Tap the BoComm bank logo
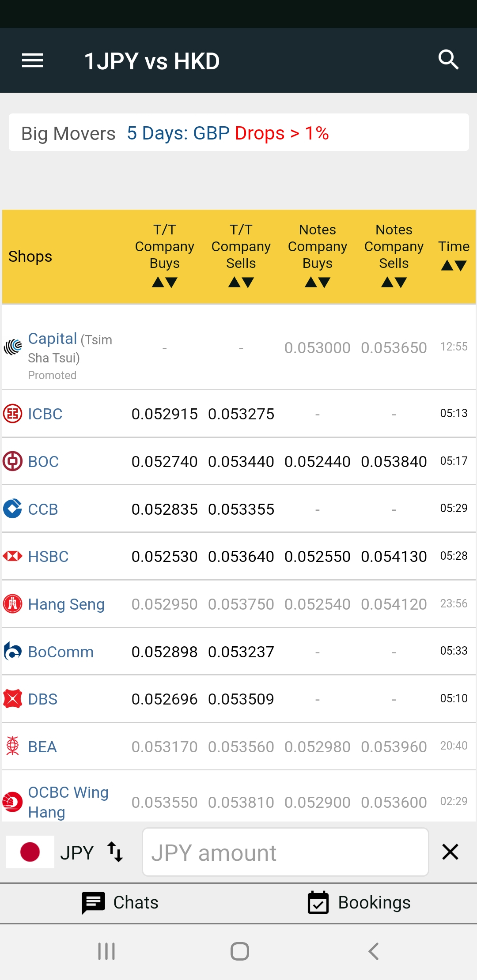Viewport: 477px width, 980px height. click(x=13, y=651)
